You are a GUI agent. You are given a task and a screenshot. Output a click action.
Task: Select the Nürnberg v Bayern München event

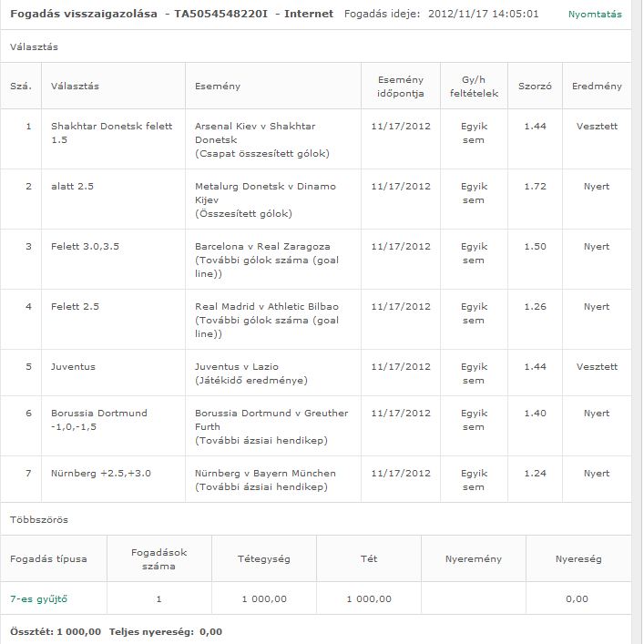pos(265,473)
